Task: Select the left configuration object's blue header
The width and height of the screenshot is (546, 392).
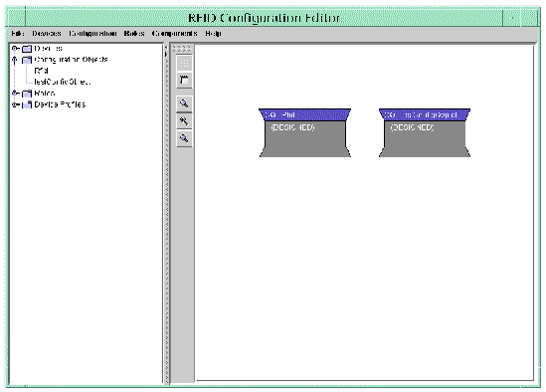Action: (x=304, y=114)
